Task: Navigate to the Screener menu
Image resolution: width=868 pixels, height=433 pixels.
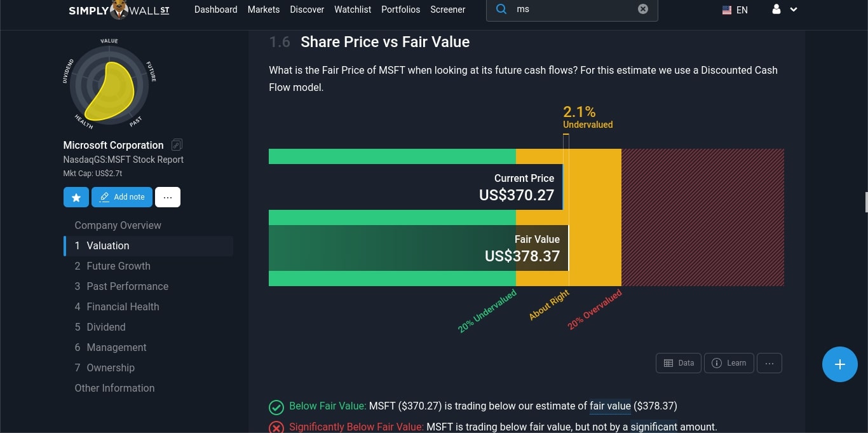Action: coord(447,10)
